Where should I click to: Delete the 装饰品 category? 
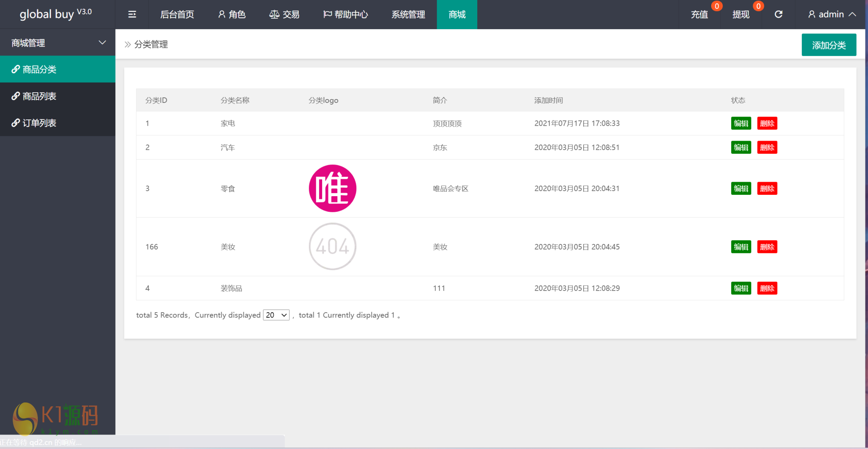tap(767, 288)
